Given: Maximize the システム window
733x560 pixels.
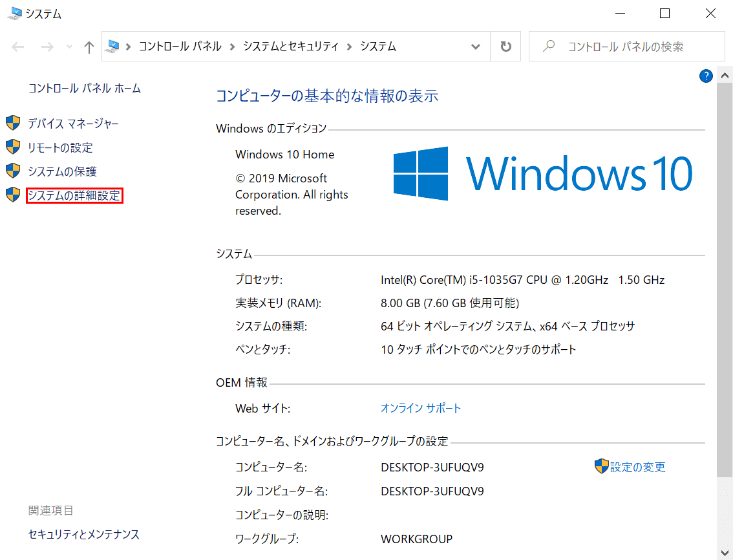Looking at the screenshot, I should coord(664,14).
